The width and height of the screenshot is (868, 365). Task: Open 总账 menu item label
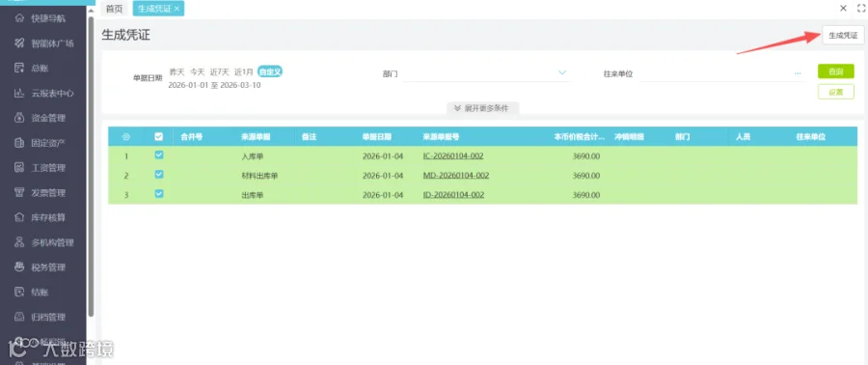coord(40,69)
